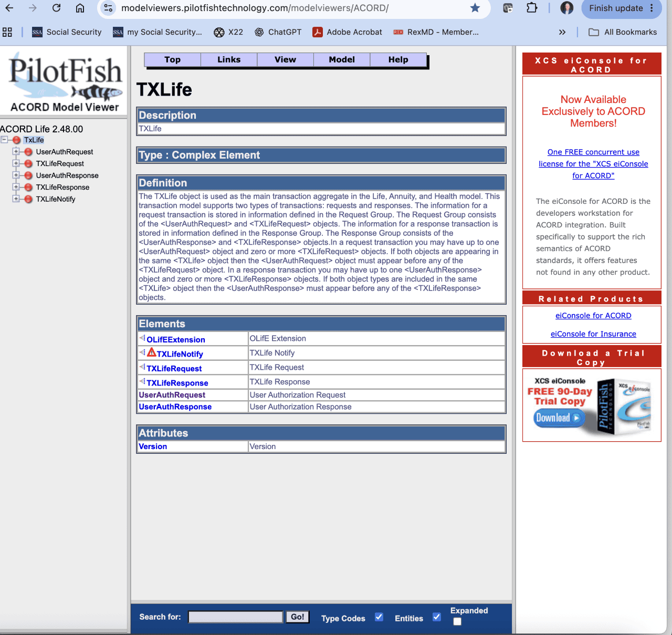Click the small arrow icon before TXLifeResponse element

point(142,381)
